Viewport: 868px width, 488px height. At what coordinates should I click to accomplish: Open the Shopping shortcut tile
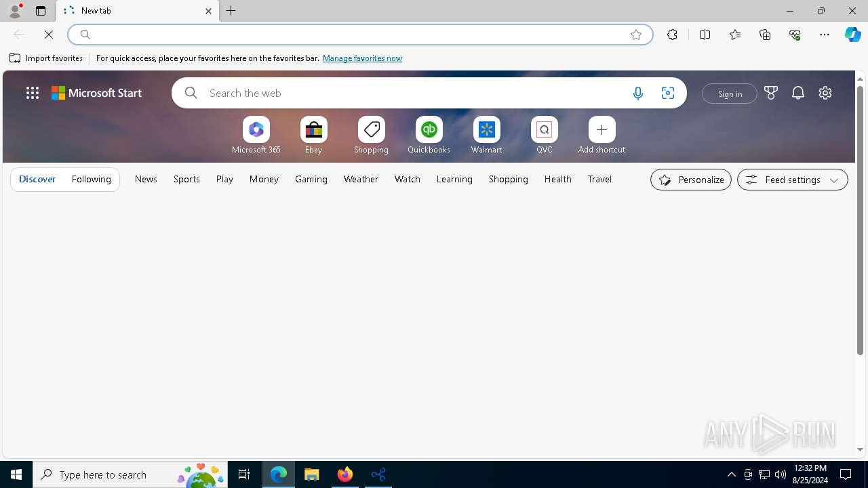click(x=372, y=136)
